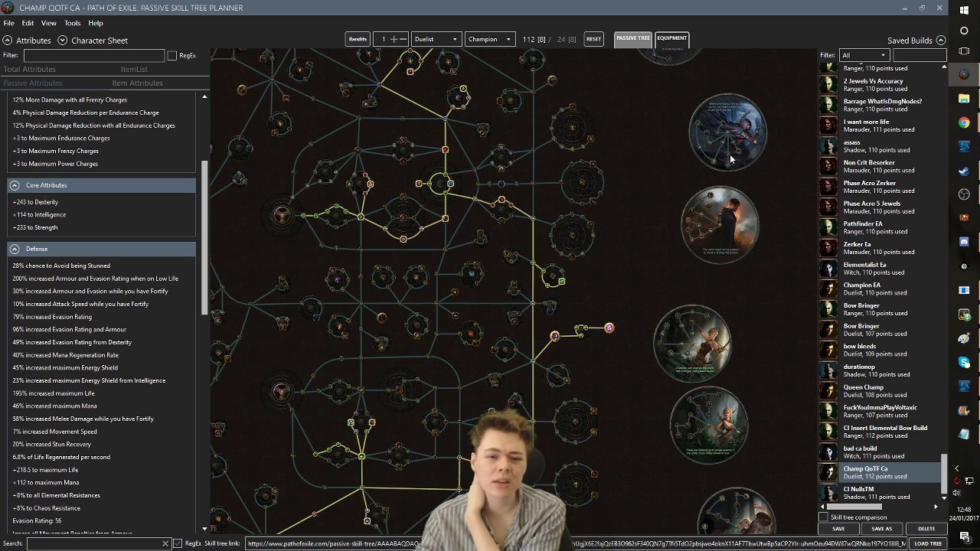The height and width of the screenshot is (551, 980).
Task: Click the portrait beside Phase Acro Zerker
Action: (x=828, y=187)
